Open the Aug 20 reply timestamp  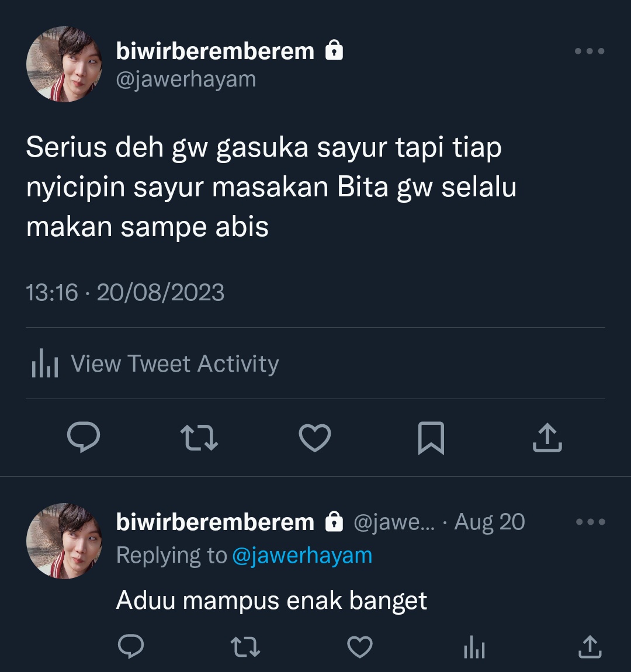coord(489,522)
